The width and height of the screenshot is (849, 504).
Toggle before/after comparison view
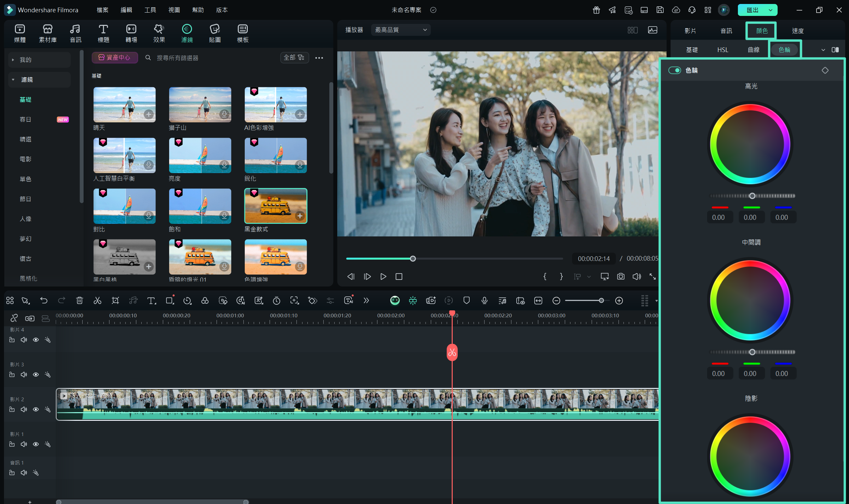(x=835, y=50)
